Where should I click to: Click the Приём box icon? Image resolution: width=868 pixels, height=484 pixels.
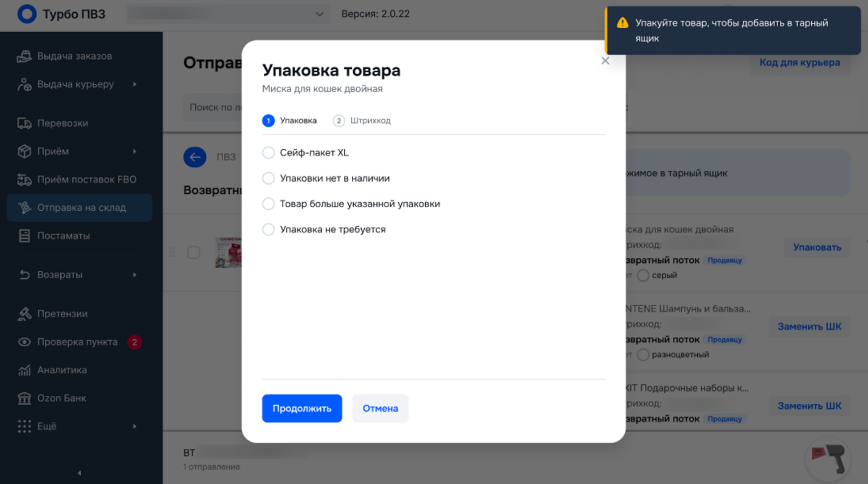[24, 151]
